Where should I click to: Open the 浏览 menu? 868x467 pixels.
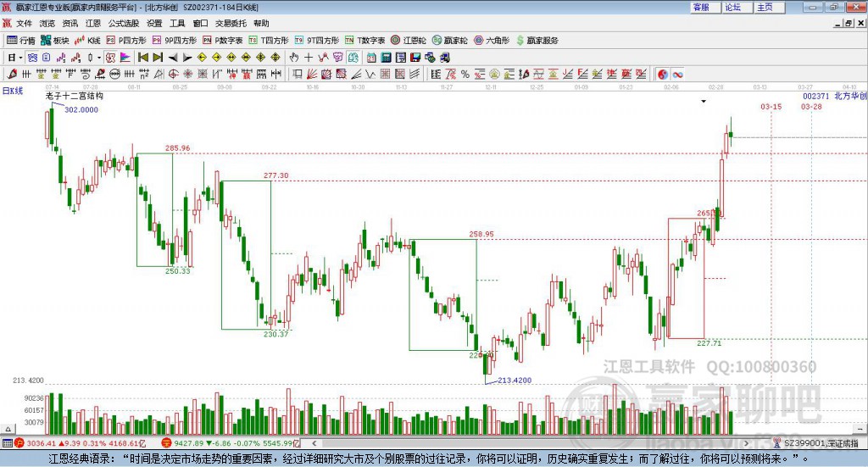click(47, 23)
